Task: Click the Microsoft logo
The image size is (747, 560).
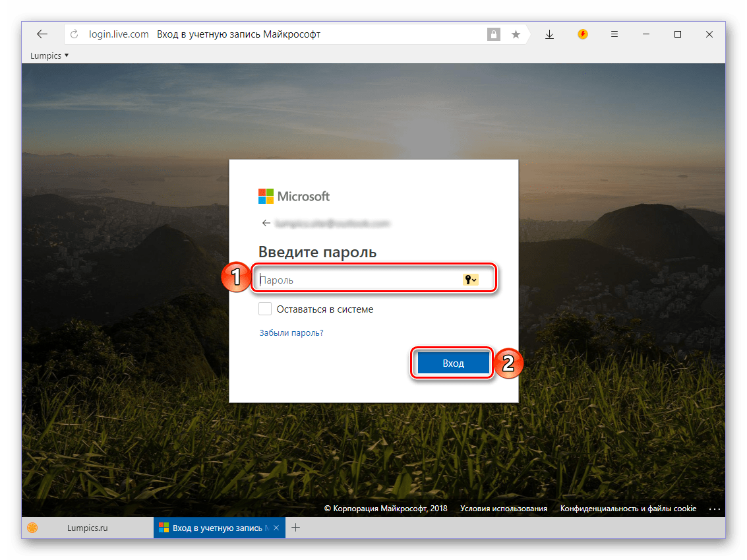Action: [x=294, y=196]
